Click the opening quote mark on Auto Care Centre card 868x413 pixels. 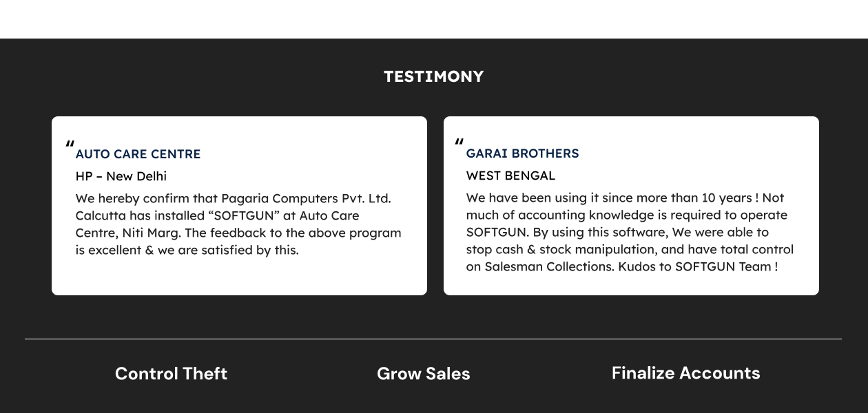point(70,145)
